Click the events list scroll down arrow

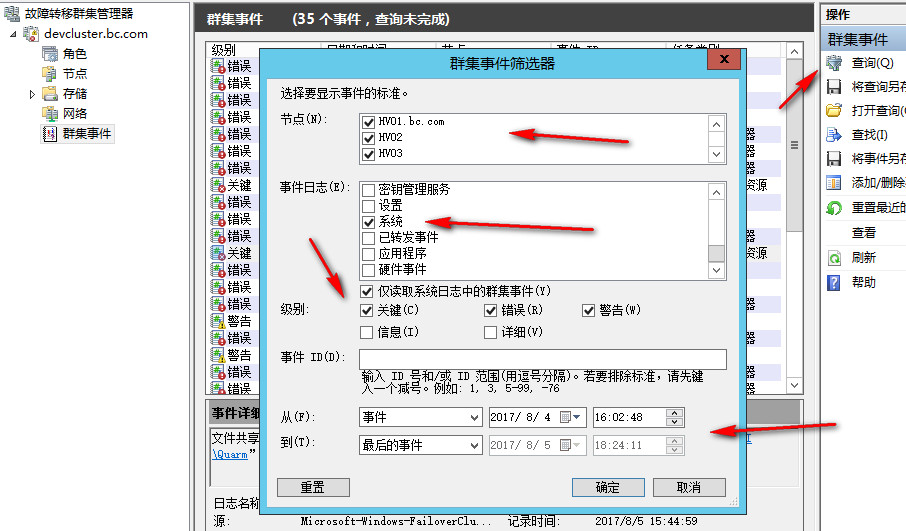[x=794, y=385]
